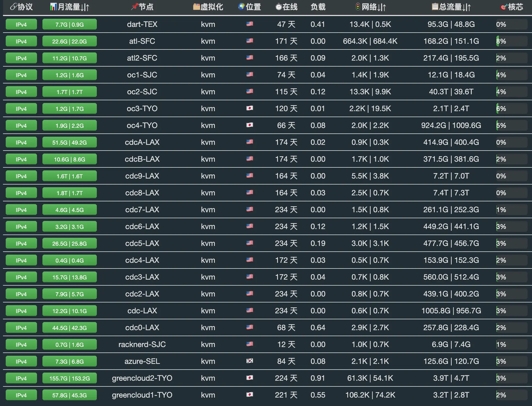Click the dartboard icon beside 核芯 header
The height and width of the screenshot is (406, 532).
(503, 7)
